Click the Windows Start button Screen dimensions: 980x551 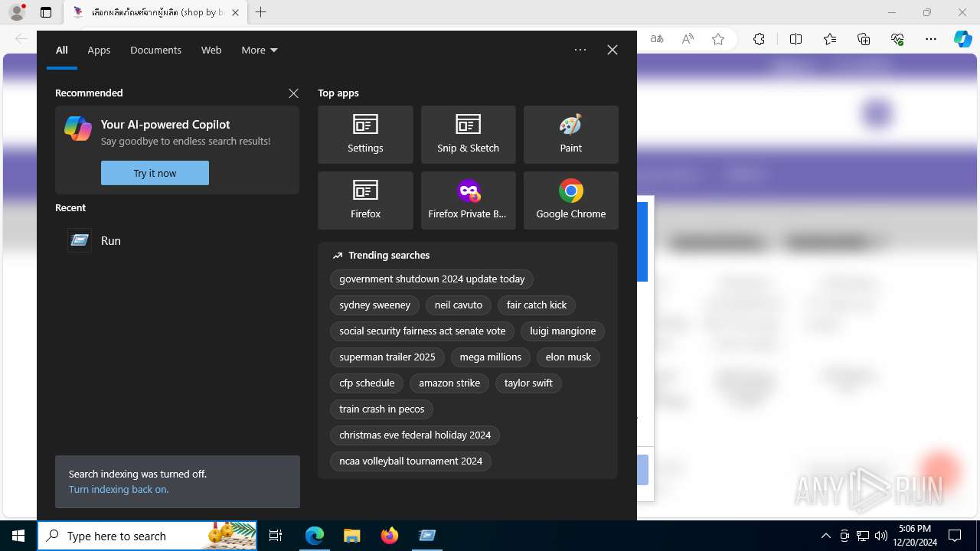(18, 536)
